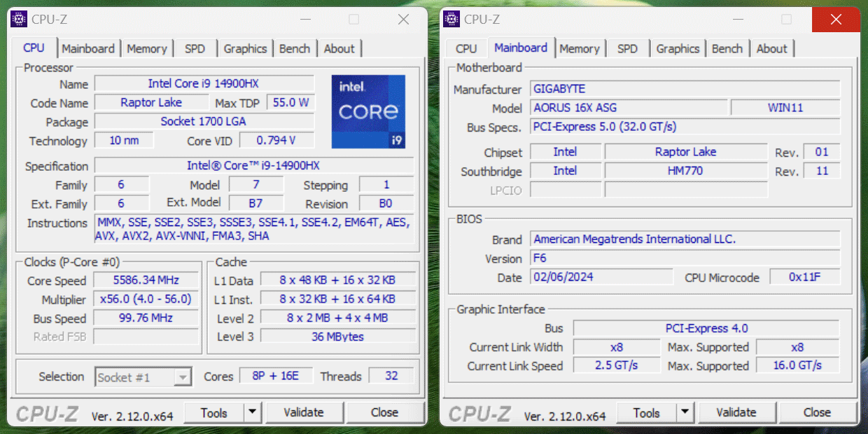868x434 pixels.
Task: Click Southbridge value 'HM770'
Action: point(686,171)
